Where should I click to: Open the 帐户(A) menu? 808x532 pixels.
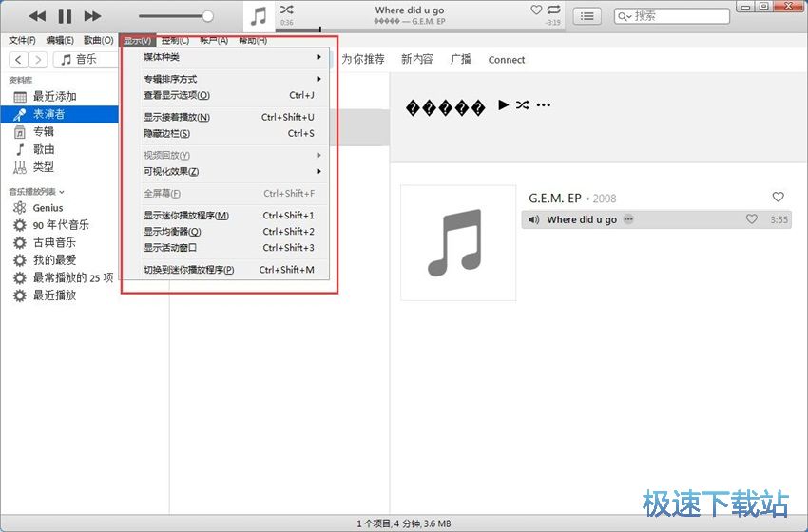coord(213,40)
